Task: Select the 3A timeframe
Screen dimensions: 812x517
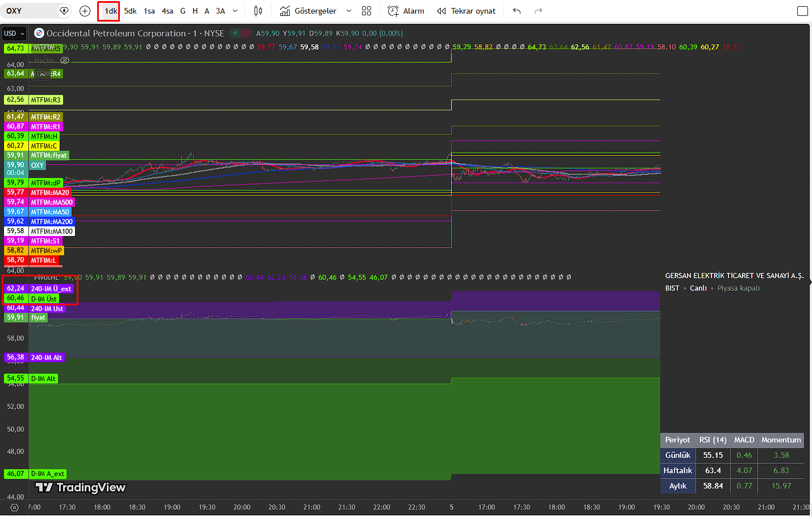Action: [220, 11]
